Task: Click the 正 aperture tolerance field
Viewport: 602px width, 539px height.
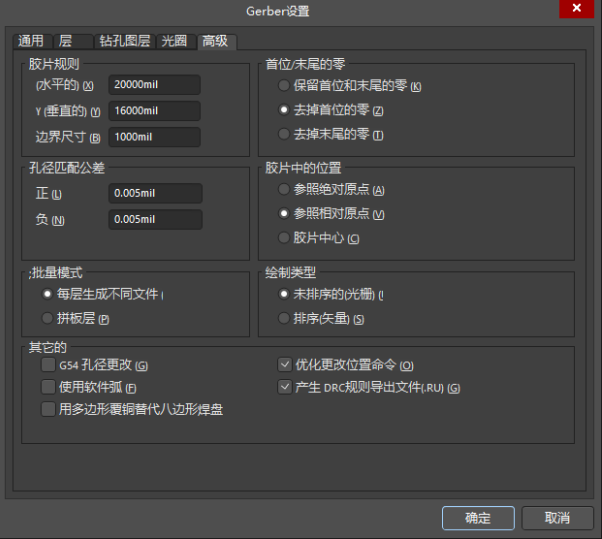Action: (154, 193)
